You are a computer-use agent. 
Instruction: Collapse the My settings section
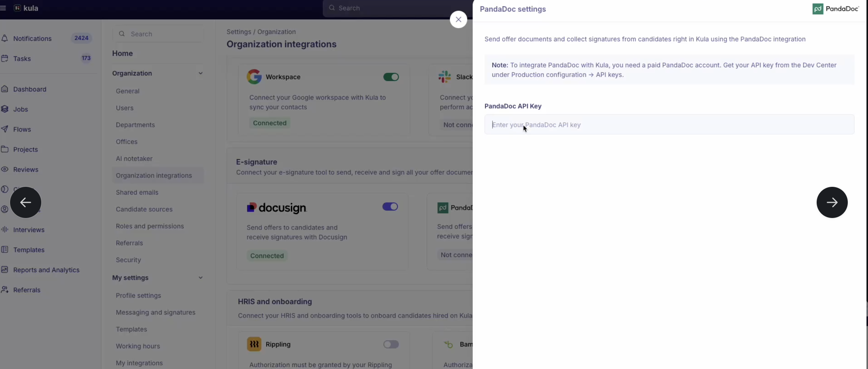(200, 278)
